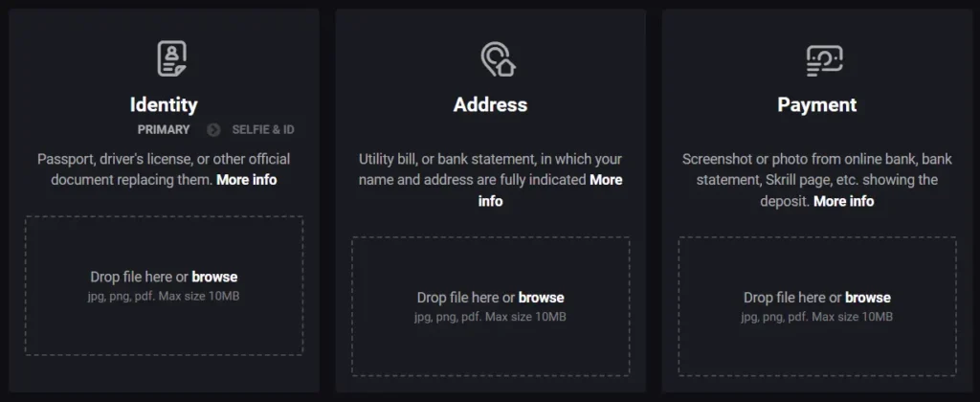Browse for an Identity file
Image resolution: width=980 pixels, height=402 pixels.
tap(214, 277)
